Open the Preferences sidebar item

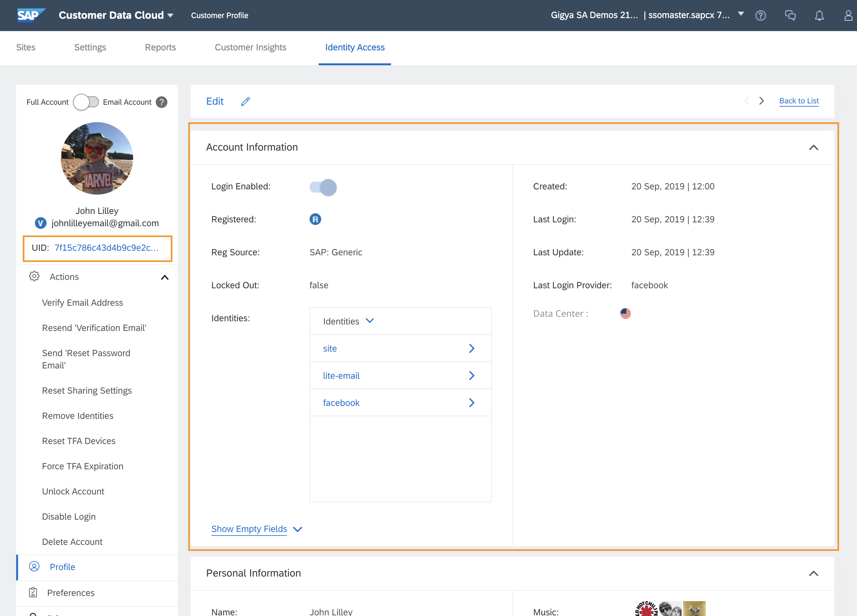(71, 593)
